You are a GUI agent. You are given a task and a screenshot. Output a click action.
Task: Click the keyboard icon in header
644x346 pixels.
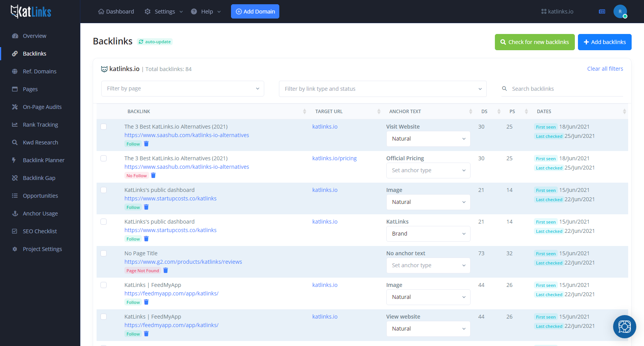point(602,12)
